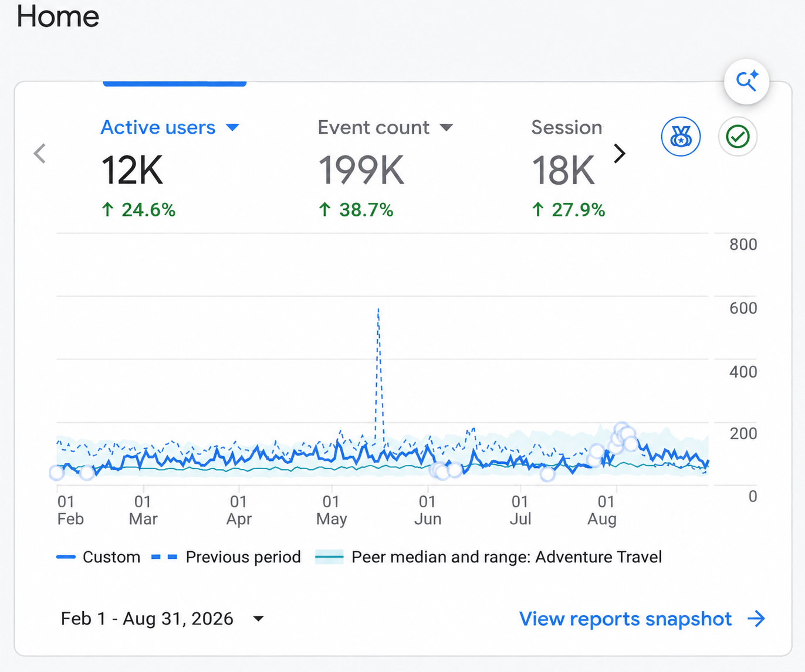Open the insights search sparkle icon
This screenshot has height=672, width=805.
(x=746, y=82)
